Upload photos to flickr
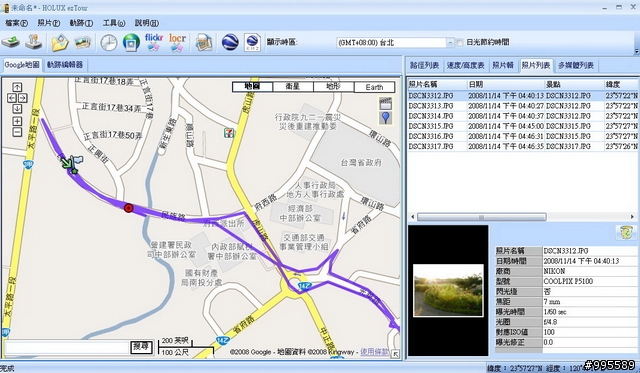This screenshot has width=640, height=373. 154,42
